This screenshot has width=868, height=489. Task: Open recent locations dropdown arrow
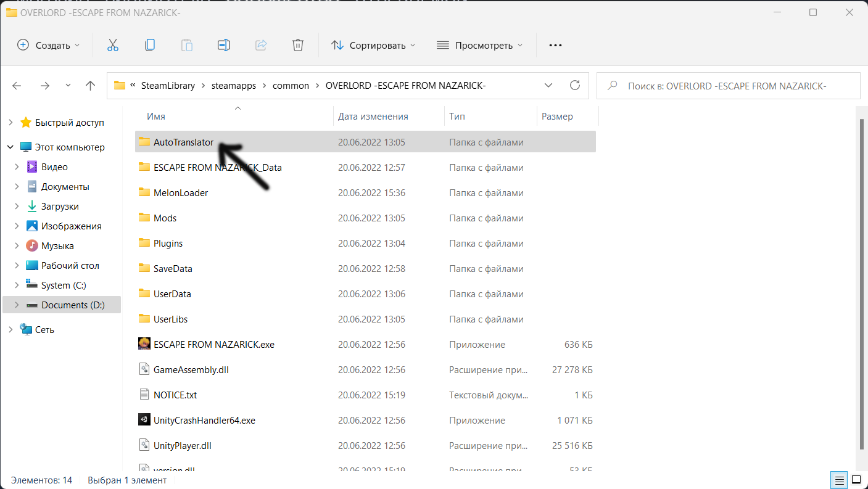pyautogui.click(x=68, y=86)
